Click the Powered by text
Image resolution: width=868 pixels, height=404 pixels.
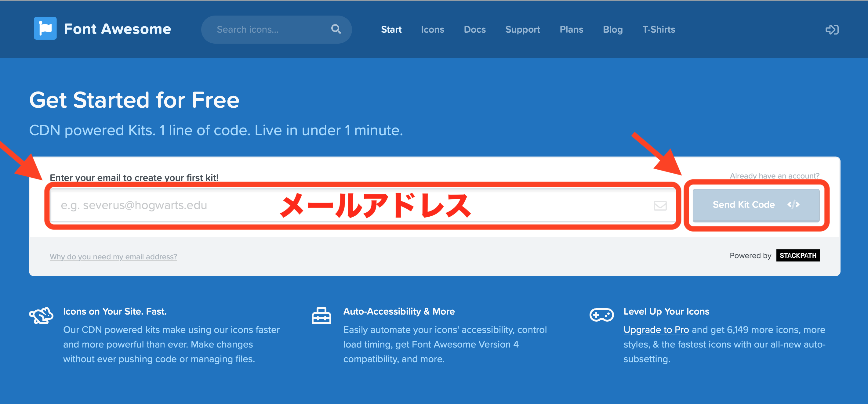coord(750,255)
